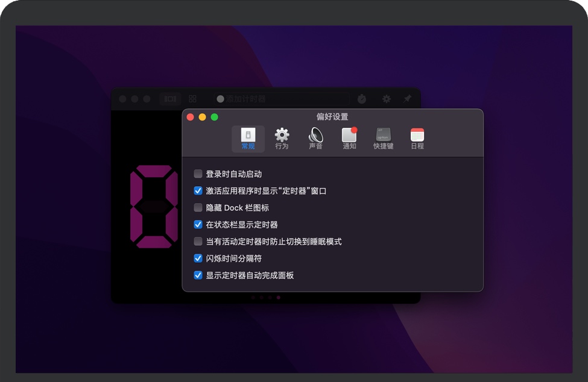Uncheck 在状态栏显示定时器
Image resolution: width=588 pixels, height=382 pixels.
[x=198, y=224]
